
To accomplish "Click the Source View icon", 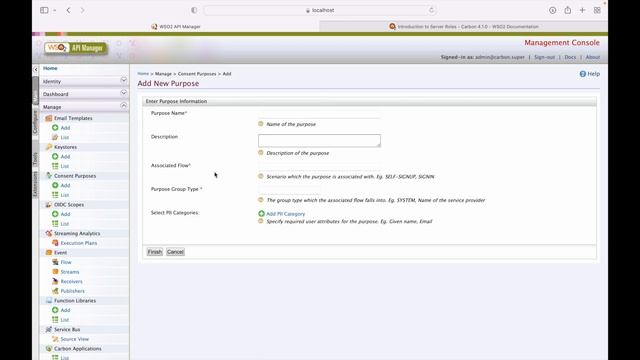I will coord(55,339).
